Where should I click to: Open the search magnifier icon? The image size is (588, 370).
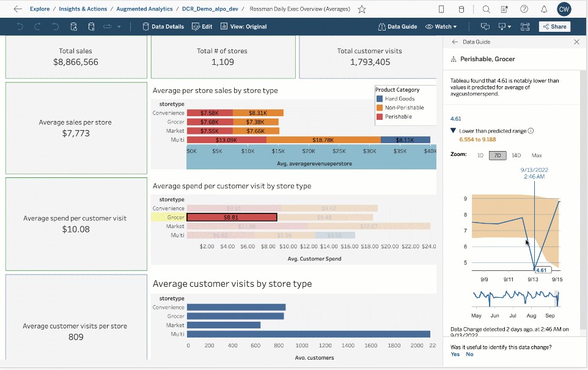tap(486, 9)
